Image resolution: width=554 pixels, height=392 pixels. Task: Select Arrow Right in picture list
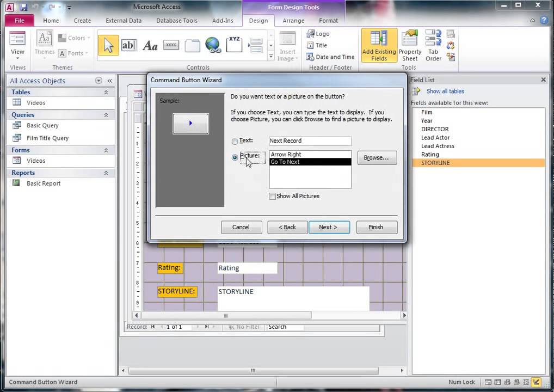click(310, 155)
